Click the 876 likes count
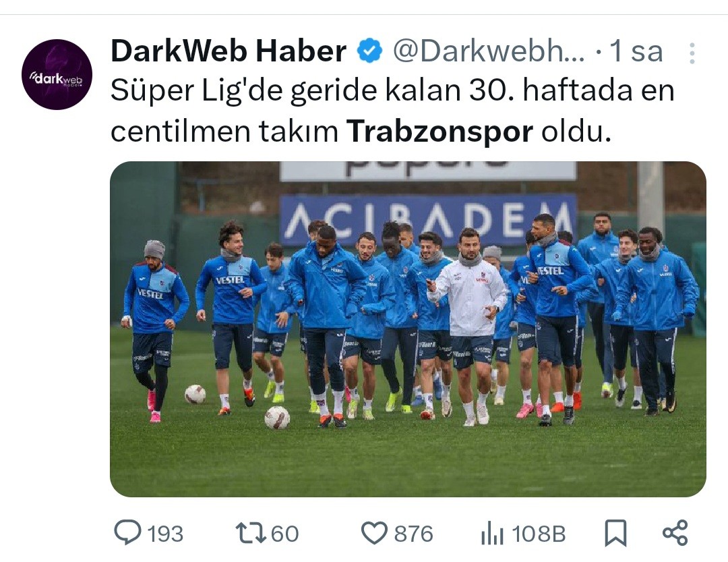The width and height of the screenshot is (728, 562). click(414, 534)
